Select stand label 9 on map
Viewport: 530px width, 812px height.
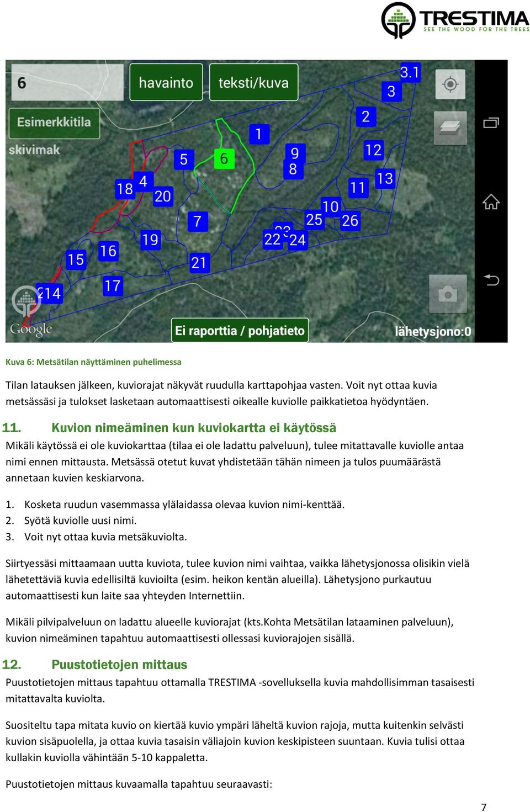click(295, 152)
